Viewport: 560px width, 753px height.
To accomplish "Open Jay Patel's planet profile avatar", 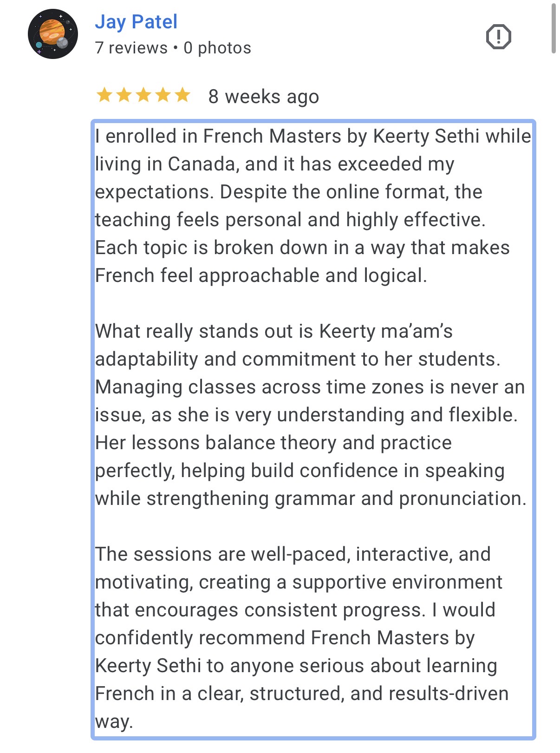I will tap(52, 34).
